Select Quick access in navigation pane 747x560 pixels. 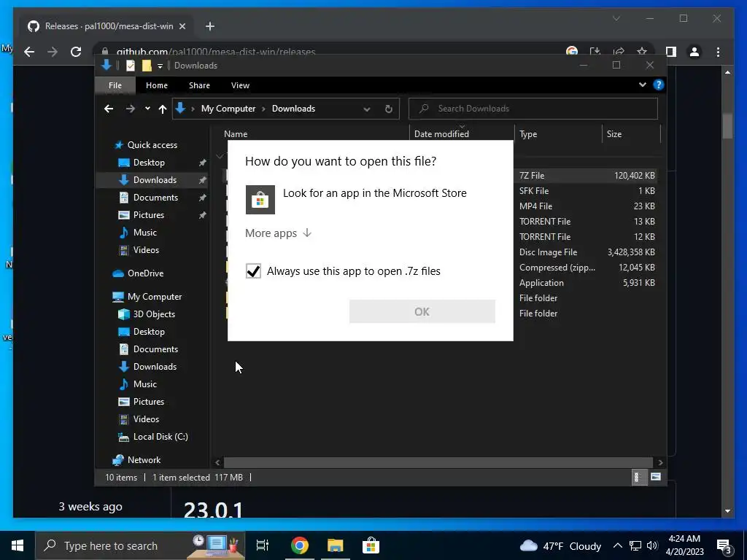click(x=152, y=145)
